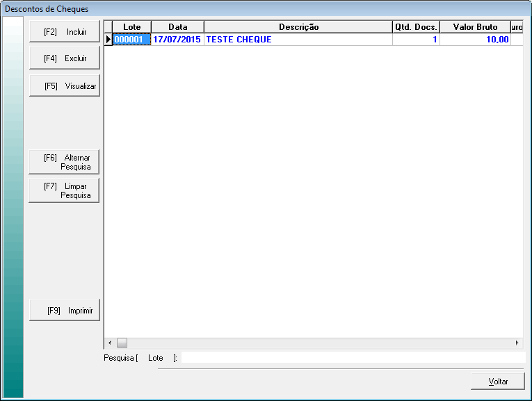The height and width of the screenshot is (401, 532).
Task: Select the TESTE CHEQUE description cell
Action: point(298,40)
